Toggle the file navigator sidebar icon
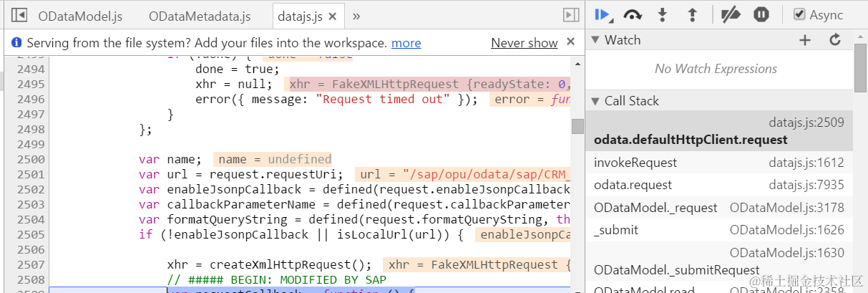Screen dimensions: 868x293 [x=19, y=15]
